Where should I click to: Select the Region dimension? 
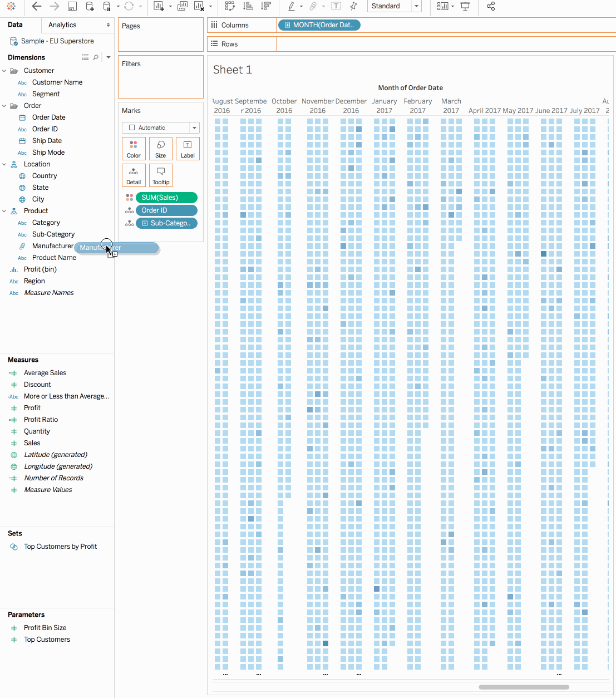click(x=34, y=281)
